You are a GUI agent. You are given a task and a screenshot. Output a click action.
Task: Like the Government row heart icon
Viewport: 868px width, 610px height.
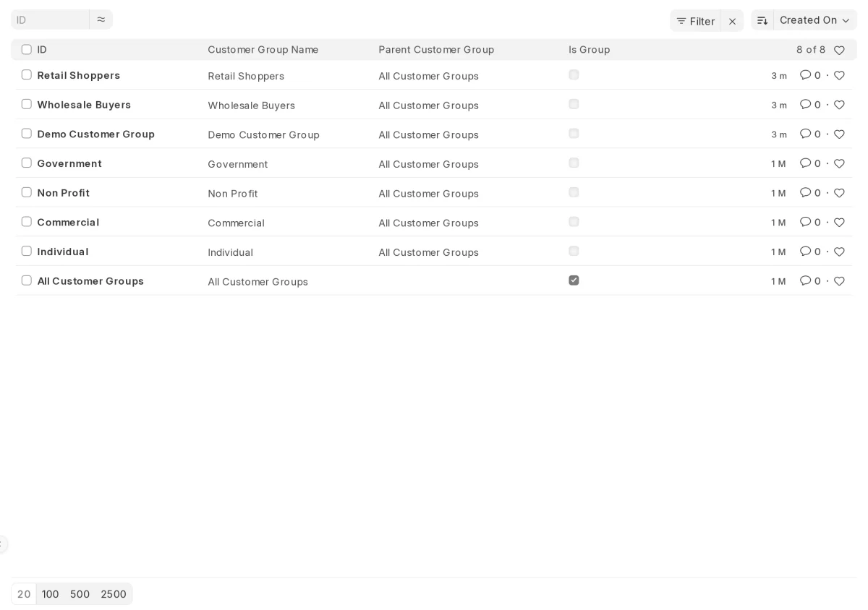839,163
